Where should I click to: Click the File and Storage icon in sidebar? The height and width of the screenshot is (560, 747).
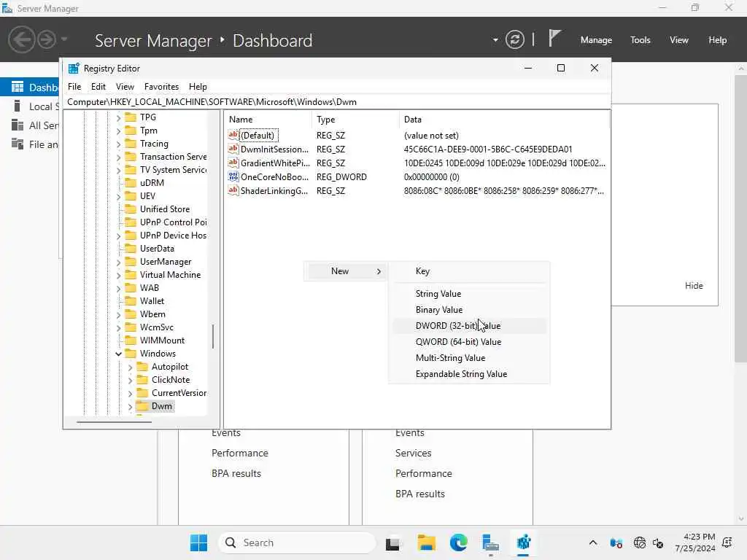[18, 144]
